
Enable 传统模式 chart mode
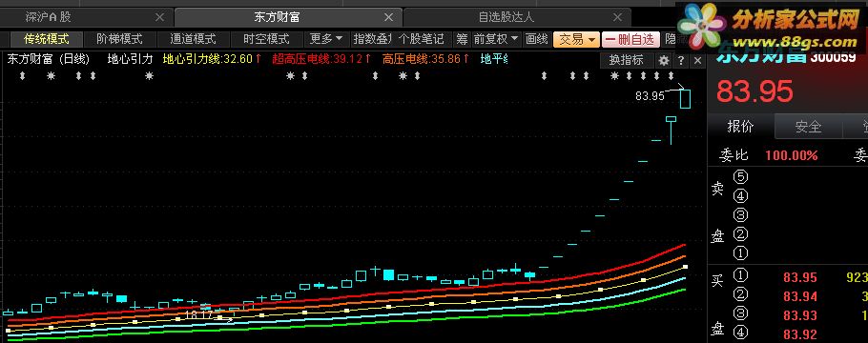[47, 39]
